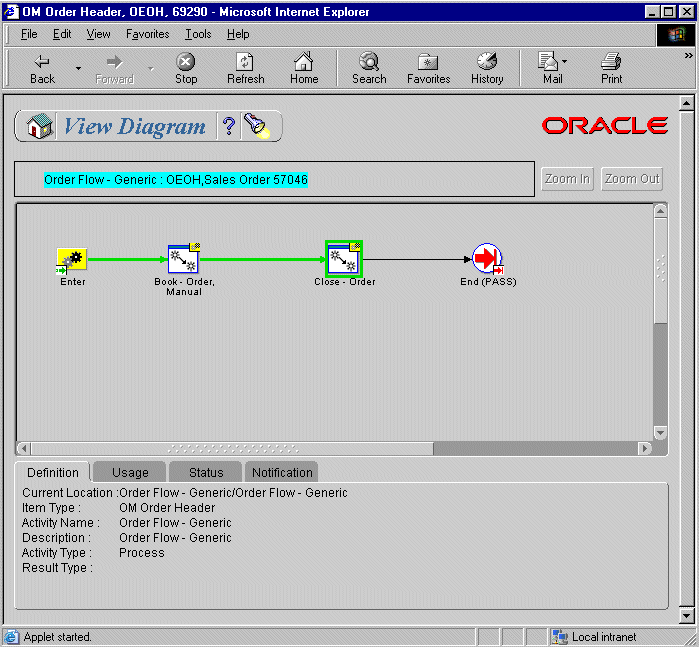Stop the page load
This screenshot has height=647, width=699.
coord(185,62)
